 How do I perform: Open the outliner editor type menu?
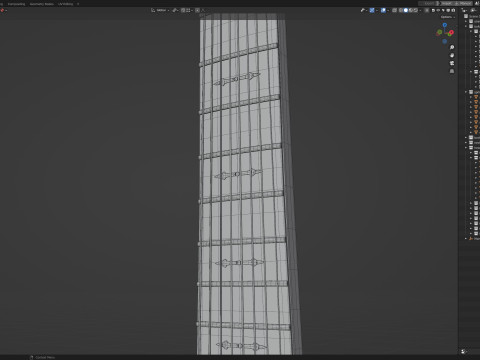(465, 10)
